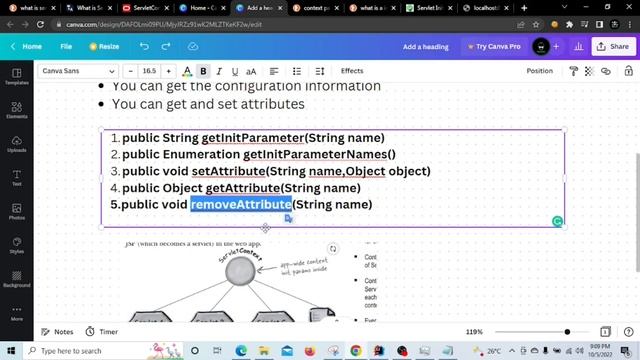
Task: Open the Windows Start menu
Action: tap(11, 351)
